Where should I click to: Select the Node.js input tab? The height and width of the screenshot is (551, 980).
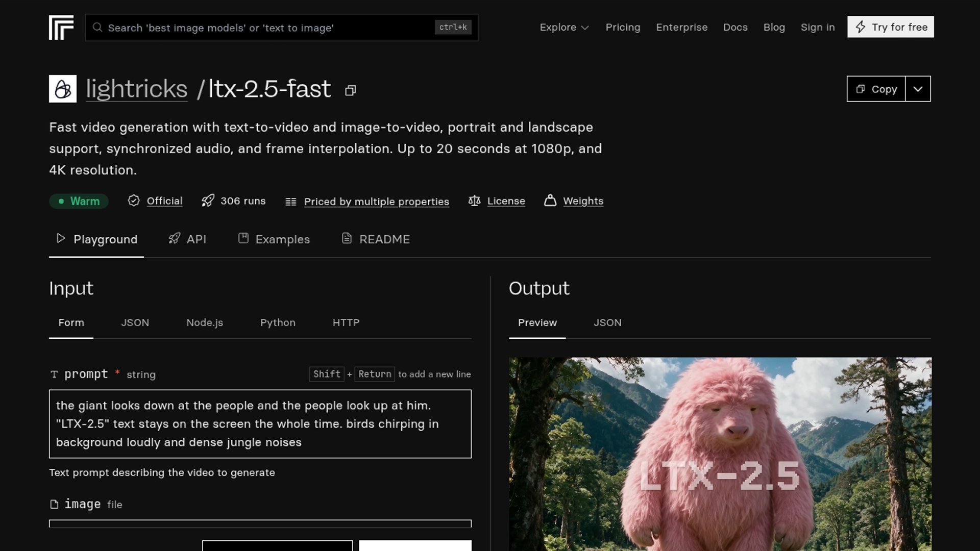[x=205, y=323]
